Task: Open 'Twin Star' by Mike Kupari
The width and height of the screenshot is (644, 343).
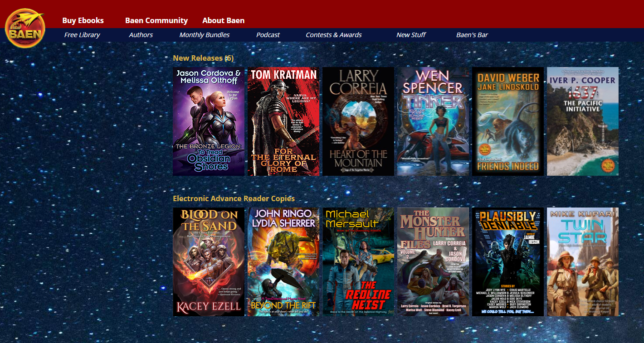Action: pos(582,261)
